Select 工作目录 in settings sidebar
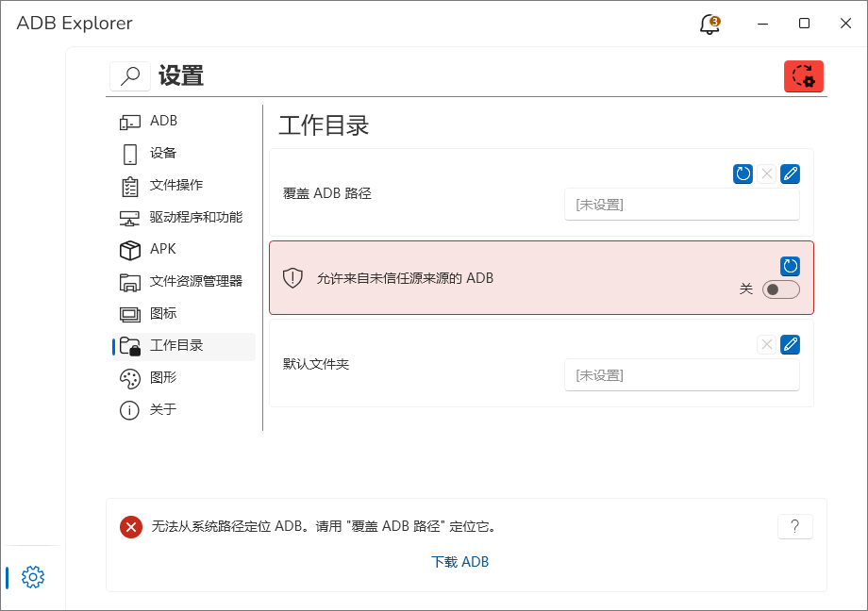 point(184,346)
